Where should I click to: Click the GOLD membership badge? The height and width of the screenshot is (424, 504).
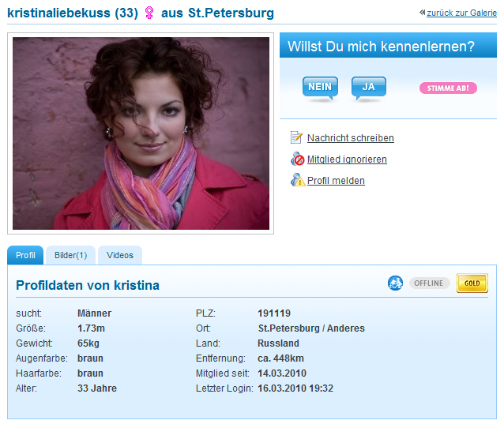472,283
